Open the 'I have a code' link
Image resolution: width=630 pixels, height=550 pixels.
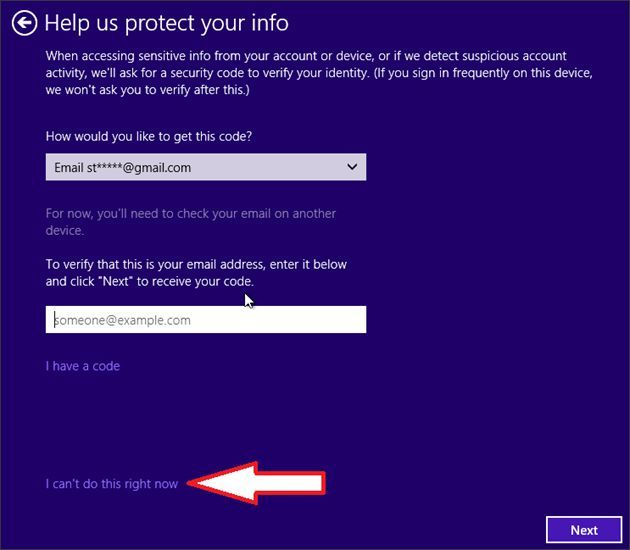83,366
